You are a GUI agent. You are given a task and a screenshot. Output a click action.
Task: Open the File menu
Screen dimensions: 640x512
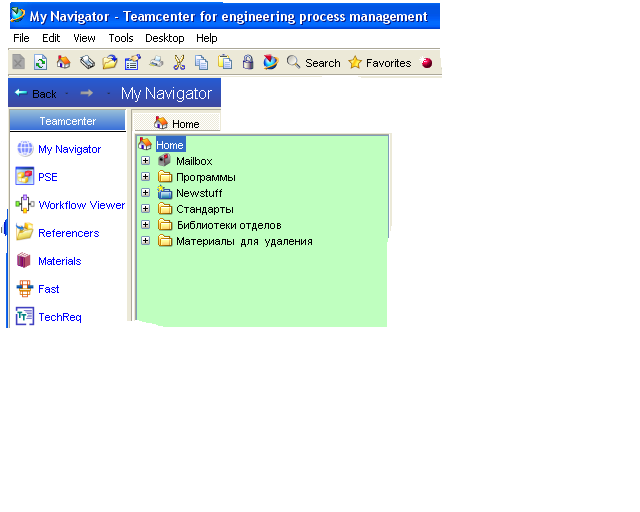[21, 38]
